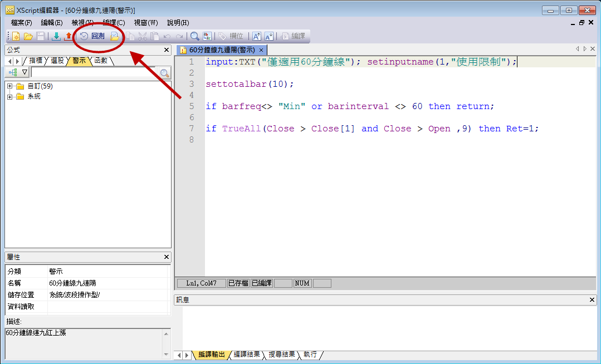Image resolution: width=601 pixels, height=364 pixels.
Task: Expand the 自訂(59) folder
Action: pos(10,86)
